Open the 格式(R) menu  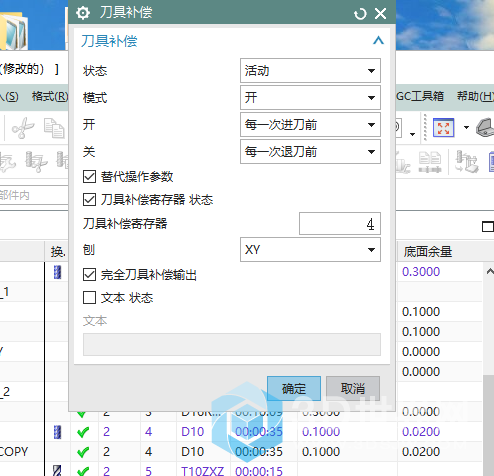click(x=50, y=96)
